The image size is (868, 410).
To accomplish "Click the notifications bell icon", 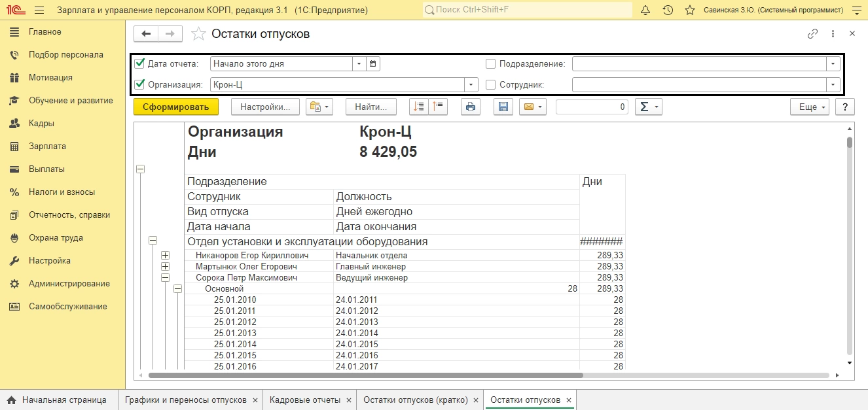I will click(645, 10).
